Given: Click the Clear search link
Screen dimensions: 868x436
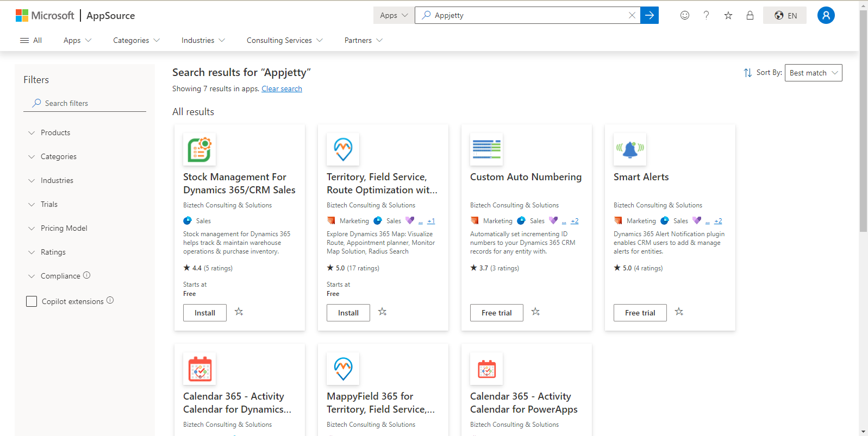Looking at the screenshot, I should coord(282,89).
